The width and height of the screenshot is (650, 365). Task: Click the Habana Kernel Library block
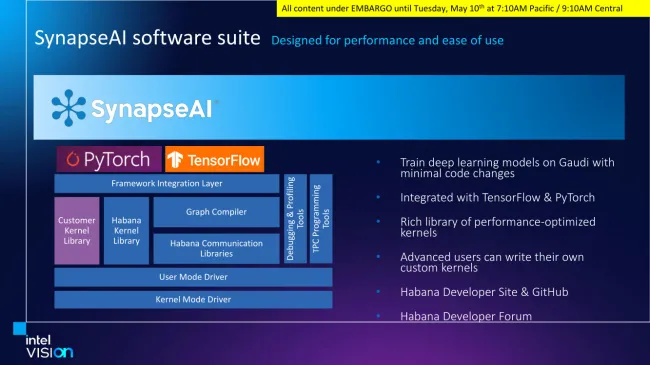pyautogui.click(x=126, y=231)
